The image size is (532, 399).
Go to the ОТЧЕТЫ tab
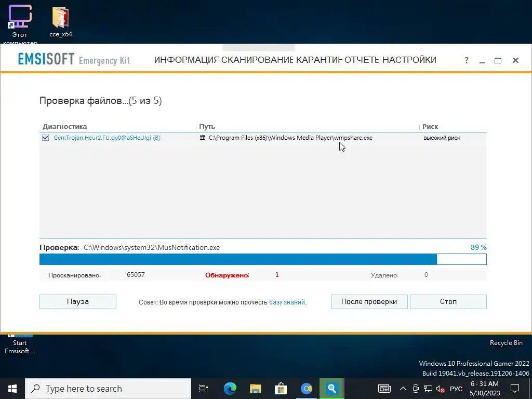tap(362, 60)
